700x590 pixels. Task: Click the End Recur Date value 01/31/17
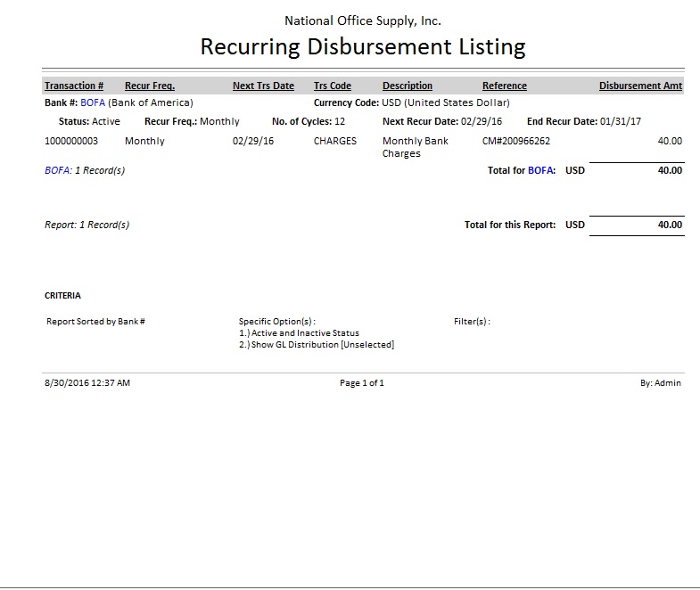pyautogui.click(x=621, y=121)
